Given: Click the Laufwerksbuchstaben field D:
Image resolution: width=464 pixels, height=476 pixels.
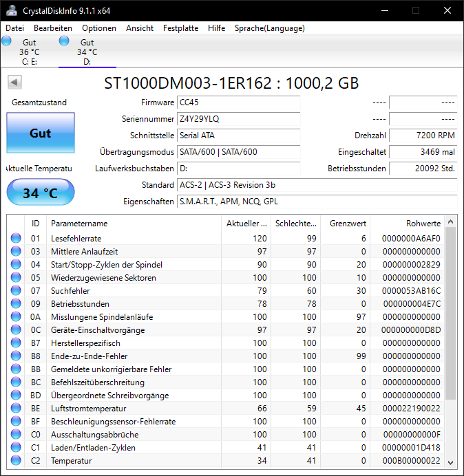Looking at the screenshot, I should (238, 168).
